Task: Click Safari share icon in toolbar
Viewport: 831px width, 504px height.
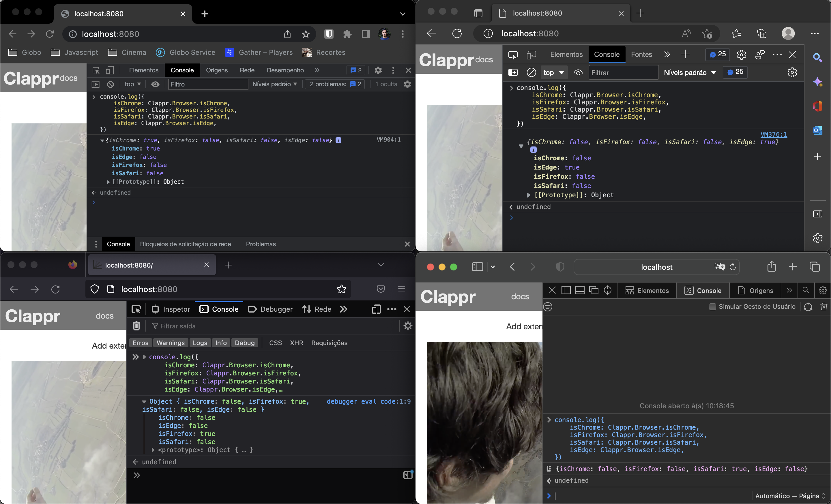Action: tap(772, 266)
